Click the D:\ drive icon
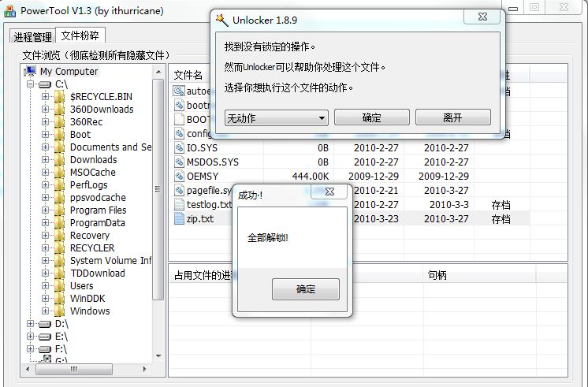Viewport: 588px width, 387px height. coord(45,324)
